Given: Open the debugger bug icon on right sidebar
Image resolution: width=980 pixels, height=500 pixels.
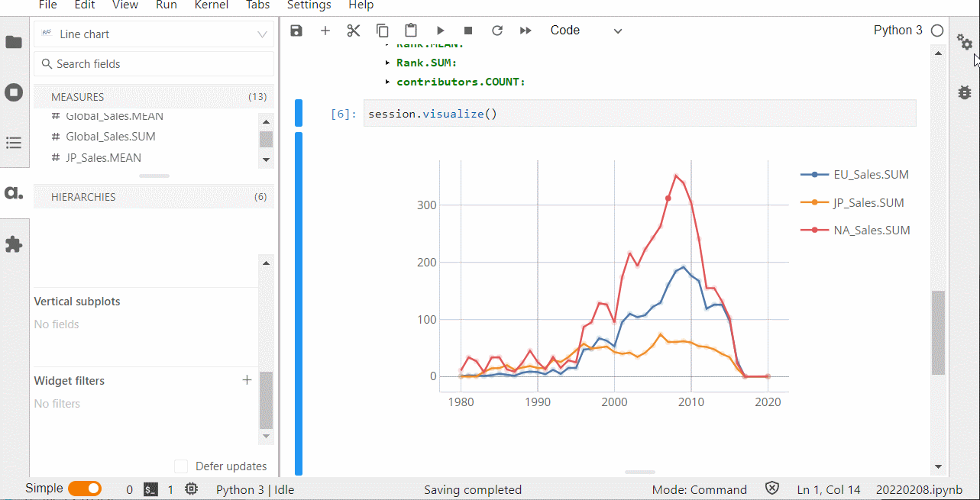Looking at the screenshot, I should pyautogui.click(x=965, y=92).
